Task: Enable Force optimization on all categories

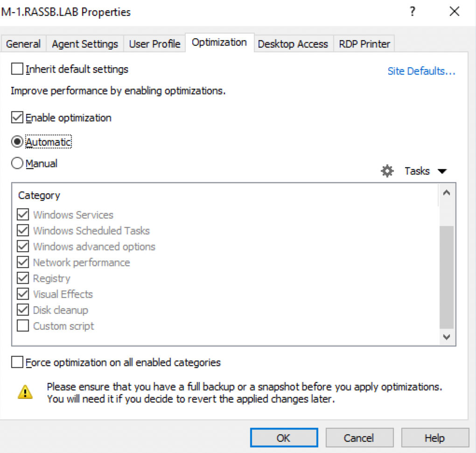Action: coord(17,362)
